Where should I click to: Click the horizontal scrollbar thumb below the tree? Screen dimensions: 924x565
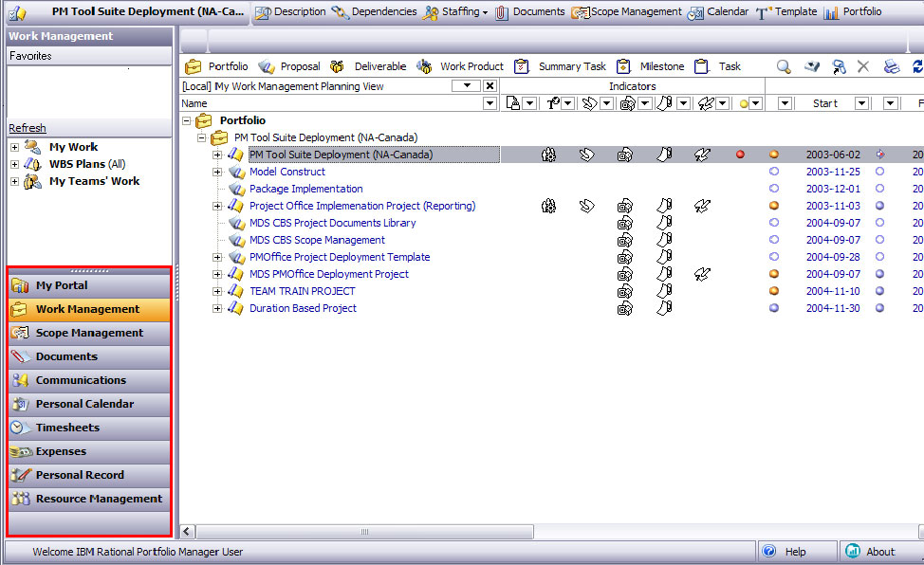[x=365, y=532]
